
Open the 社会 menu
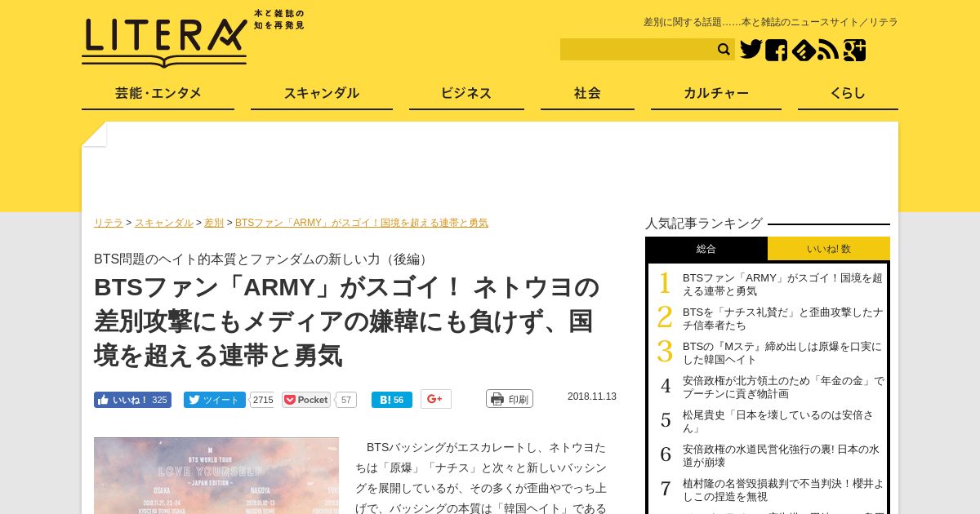pyautogui.click(x=587, y=93)
